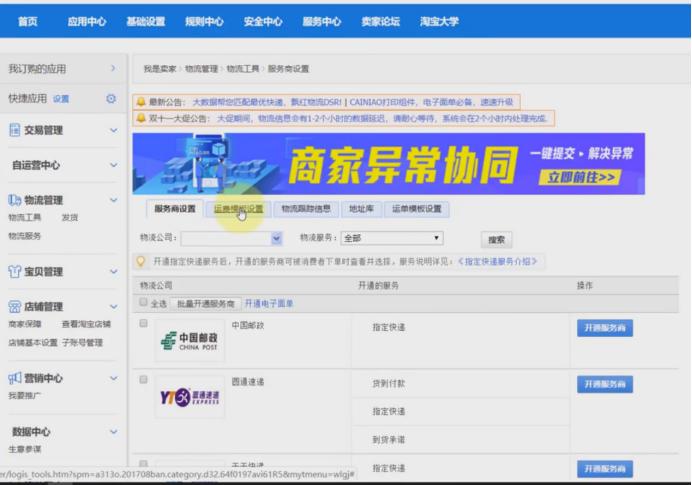This screenshot has height=485, width=692.
Task: Click the lightbulb tip icon
Action: pos(141,261)
